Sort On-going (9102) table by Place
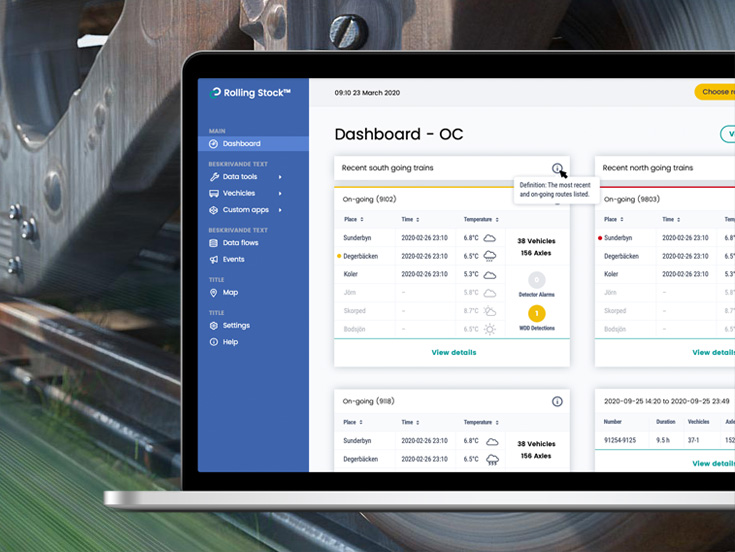The image size is (735, 552). point(354,219)
